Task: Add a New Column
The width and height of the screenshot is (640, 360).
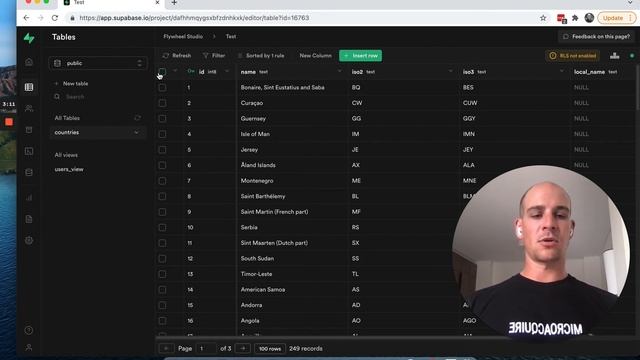Action: coord(316,56)
